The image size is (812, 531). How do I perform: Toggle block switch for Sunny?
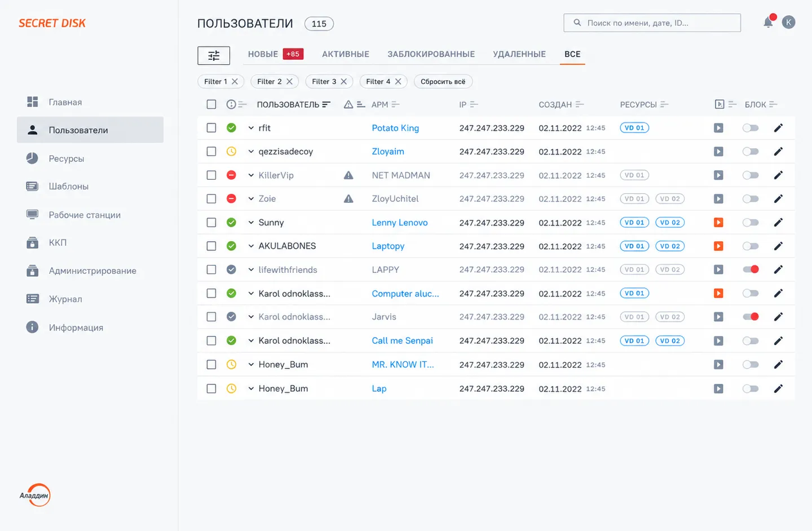(751, 223)
